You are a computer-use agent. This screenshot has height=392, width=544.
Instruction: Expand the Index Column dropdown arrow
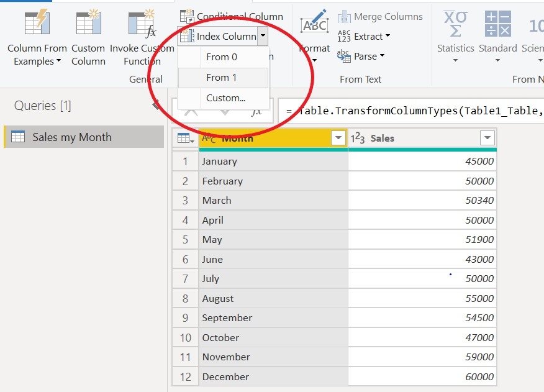[x=263, y=37]
